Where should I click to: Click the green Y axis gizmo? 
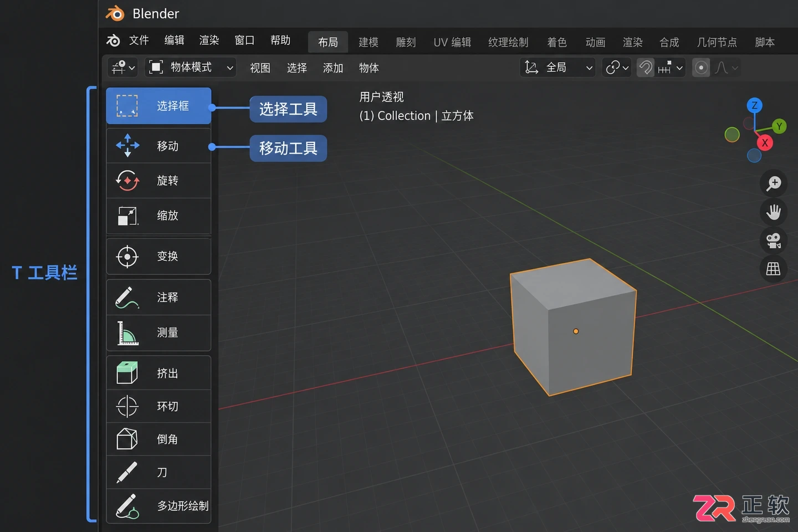click(779, 126)
